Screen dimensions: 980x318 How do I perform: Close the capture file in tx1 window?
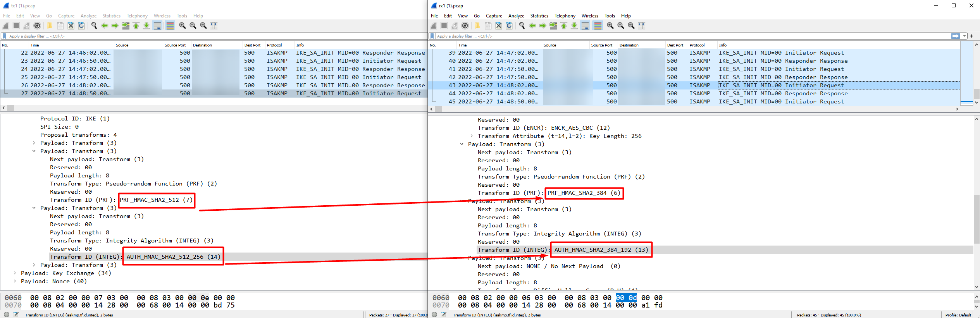click(71, 26)
